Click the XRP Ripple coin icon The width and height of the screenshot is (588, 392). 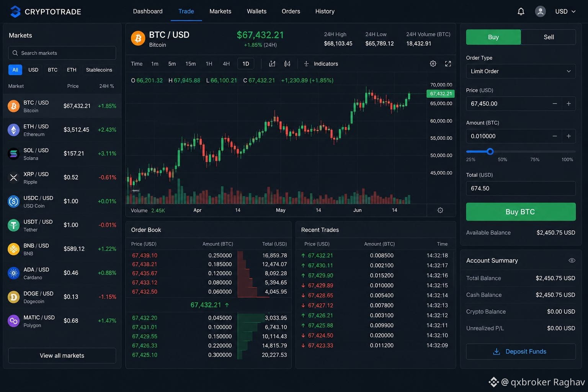click(13, 178)
